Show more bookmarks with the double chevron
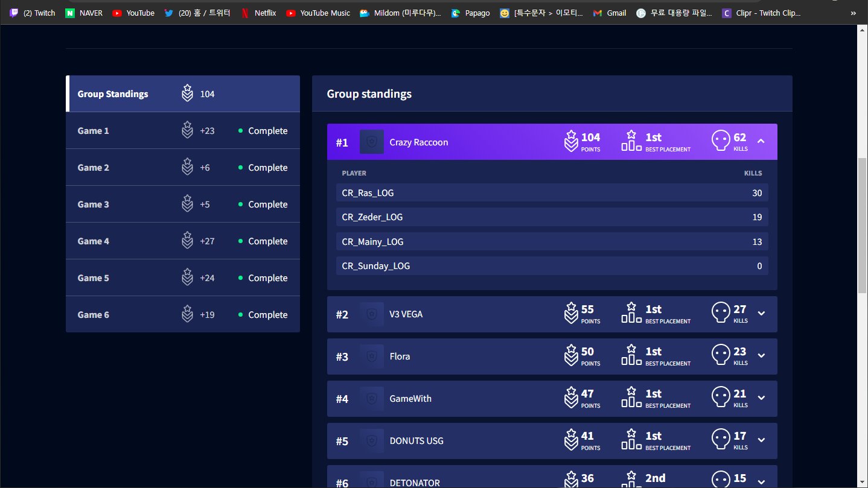The width and height of the screenshot is (868, 488). [x=853, y=13]
